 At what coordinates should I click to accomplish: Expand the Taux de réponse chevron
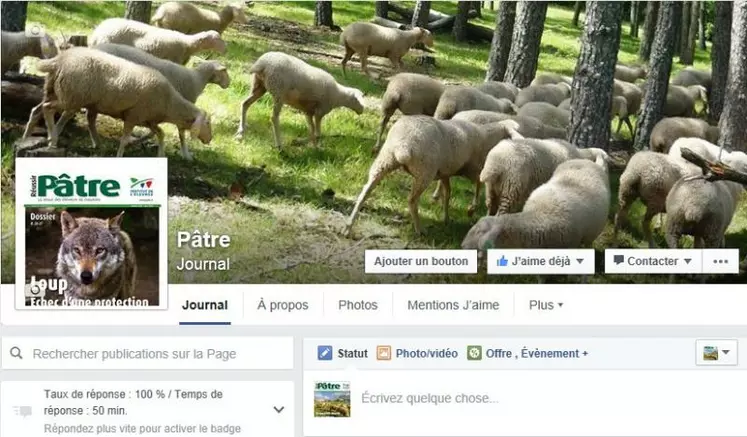point(279,409)
